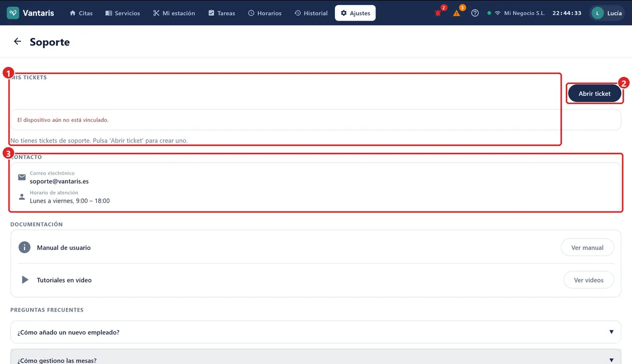Open the red bell notifications icon
The height and width of the screenshot is (364, 632).
click(438, 13)
